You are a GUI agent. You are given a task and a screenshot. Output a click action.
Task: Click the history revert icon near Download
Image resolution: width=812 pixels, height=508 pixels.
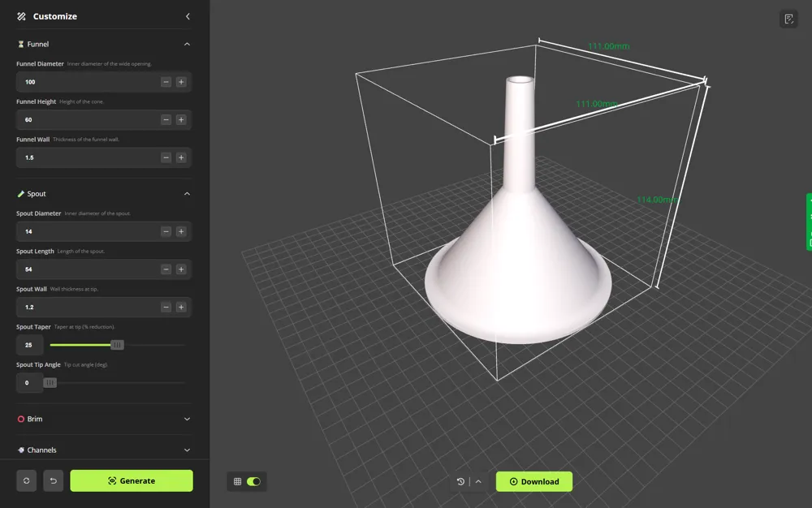pos(461,481)
